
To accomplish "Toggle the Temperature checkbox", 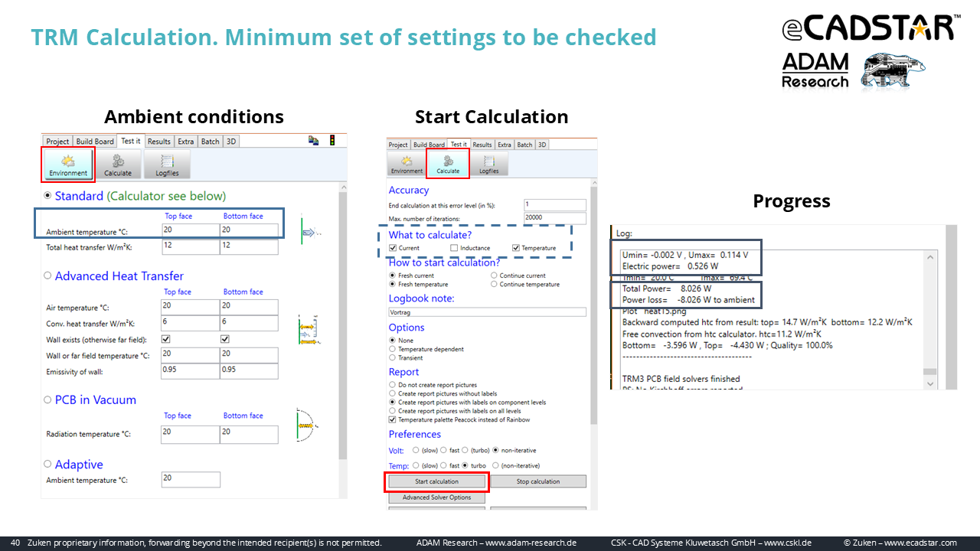I will coord(516,248).
